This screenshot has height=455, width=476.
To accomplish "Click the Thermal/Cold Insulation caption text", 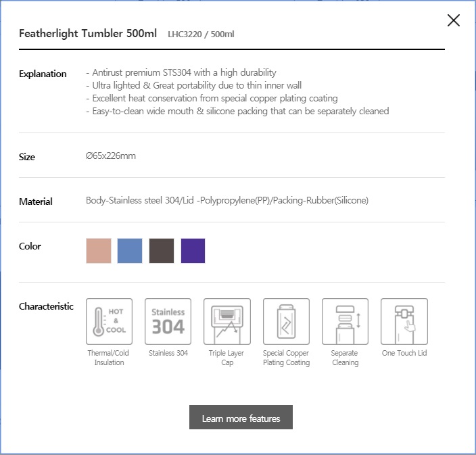I will [x=109, y=358].
